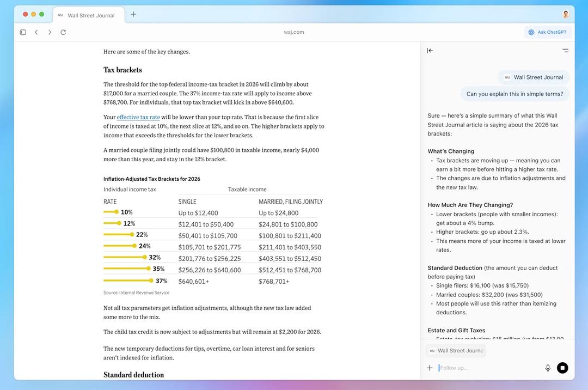The image size is (588, 390).
Task: Add an attachment with plus icon
Action: [x=430, y=368]
